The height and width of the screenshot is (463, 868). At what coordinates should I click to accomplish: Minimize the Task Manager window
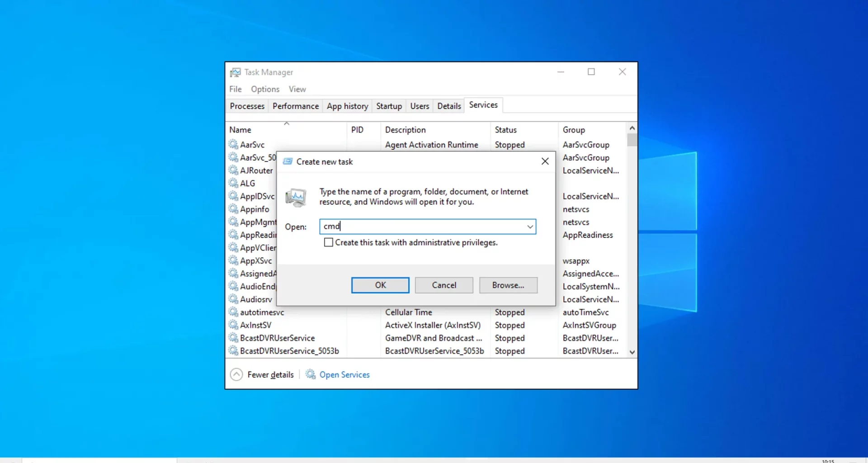point(561,72)
